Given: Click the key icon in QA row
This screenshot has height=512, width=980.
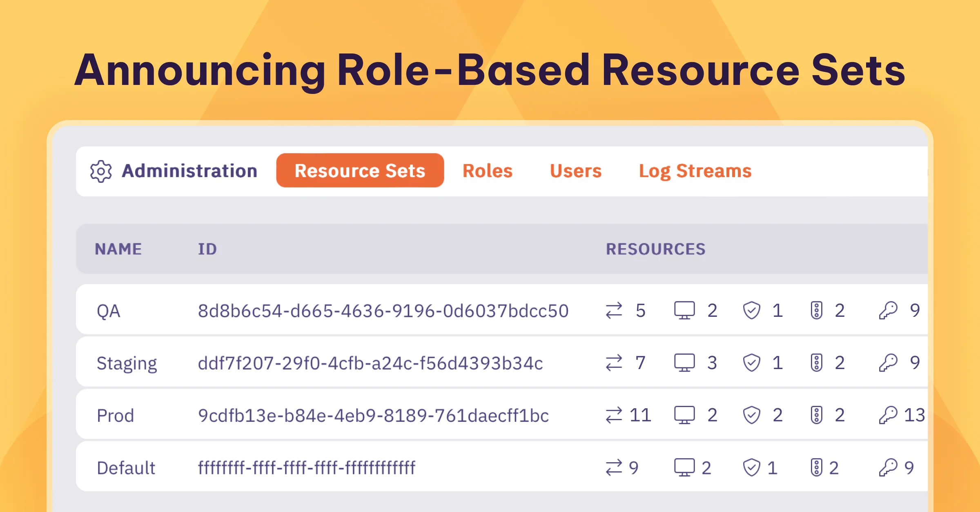Looking at the screenshot, I should click(888, 310).
